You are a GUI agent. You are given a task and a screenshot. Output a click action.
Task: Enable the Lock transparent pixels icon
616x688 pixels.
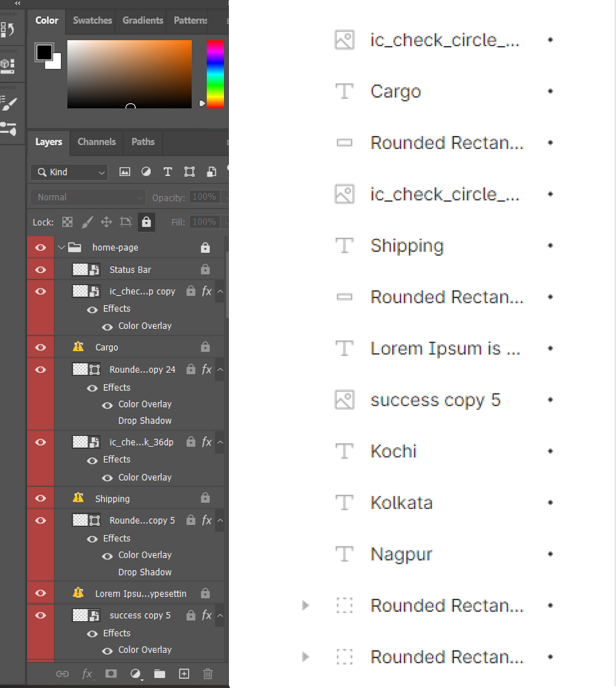[67, 222]
